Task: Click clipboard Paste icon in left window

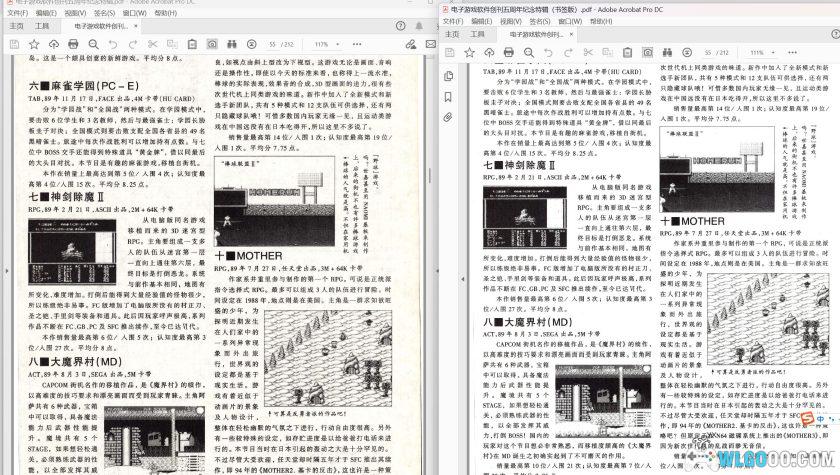Action: pyautogui.click(x=192, y=44)
